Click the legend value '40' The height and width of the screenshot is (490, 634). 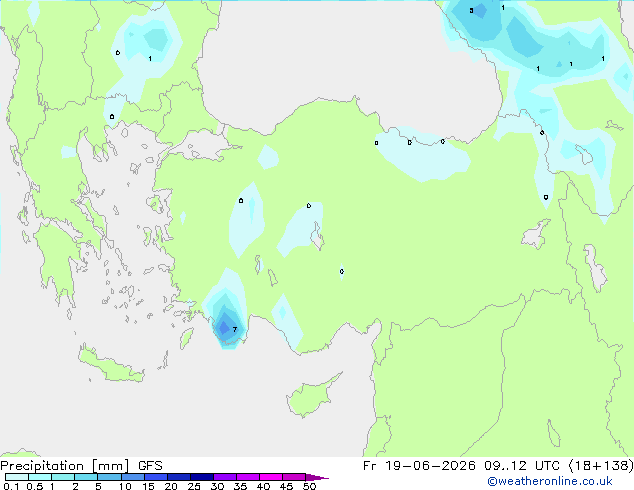[263, 486]
